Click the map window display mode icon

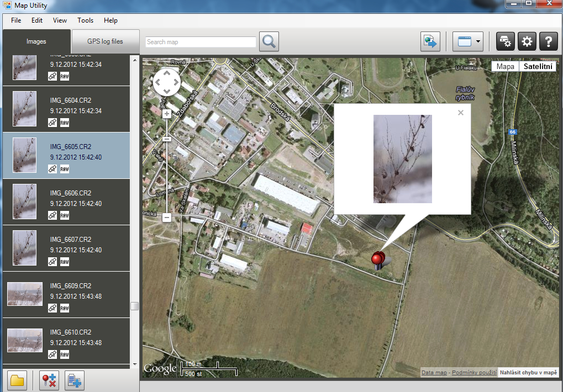coord(464,41)
